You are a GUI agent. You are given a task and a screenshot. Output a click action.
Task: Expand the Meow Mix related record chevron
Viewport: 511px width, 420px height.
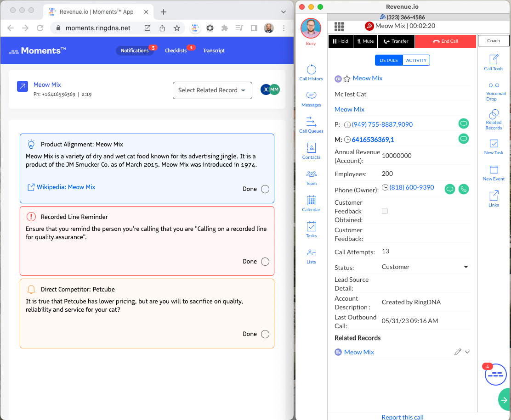coord(467,352)
